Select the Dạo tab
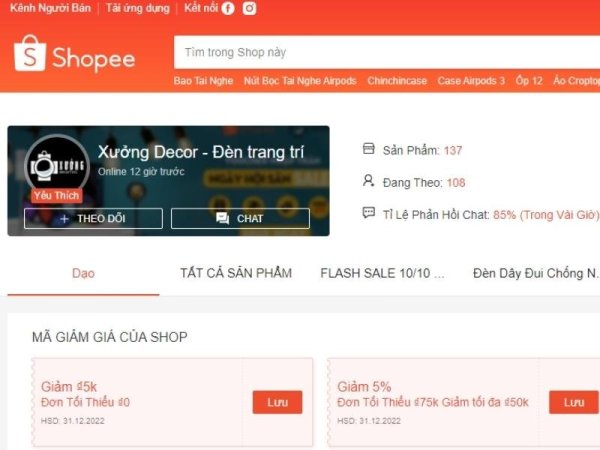The height and width of the screenshot is (450, 600). (83, 273)
